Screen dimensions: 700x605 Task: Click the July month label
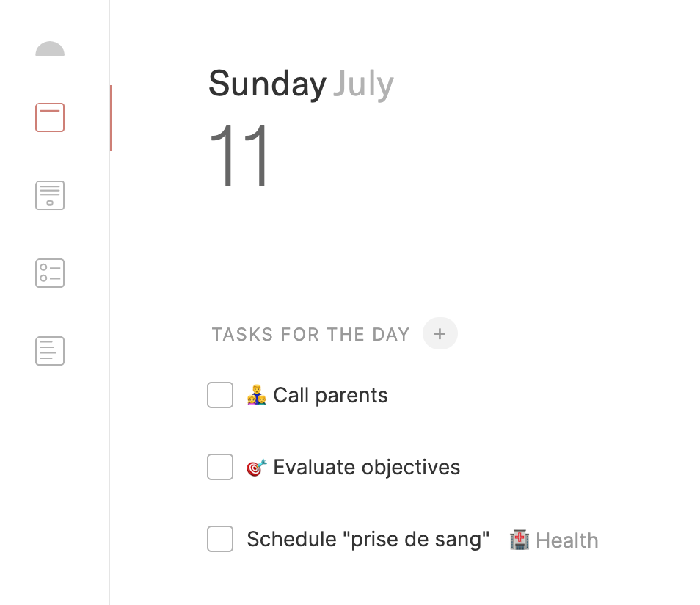coord(363,84)
